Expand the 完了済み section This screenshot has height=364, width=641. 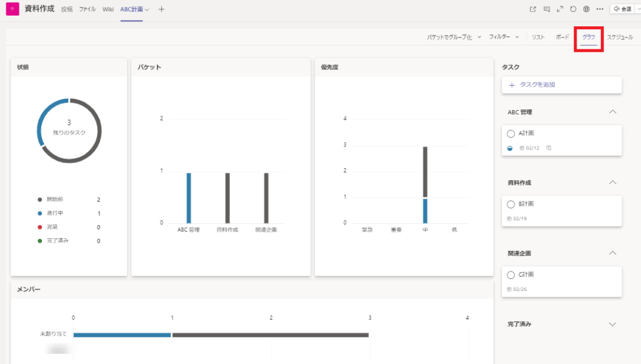click(613, 325)
